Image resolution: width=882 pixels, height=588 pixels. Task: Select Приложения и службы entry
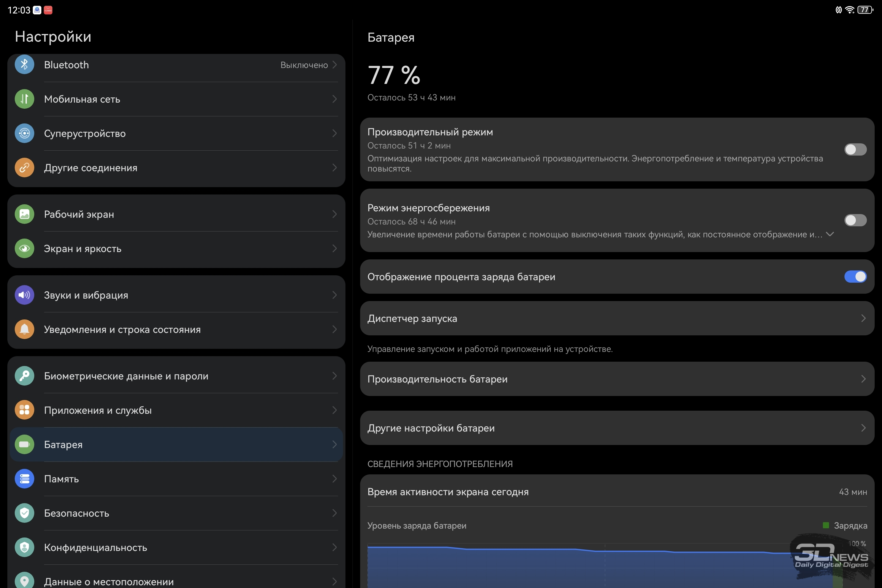point(176,410)
